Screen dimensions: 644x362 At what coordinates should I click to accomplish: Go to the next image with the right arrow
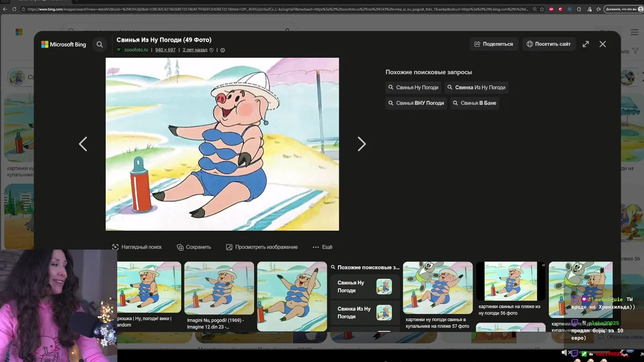pos(361,144)
